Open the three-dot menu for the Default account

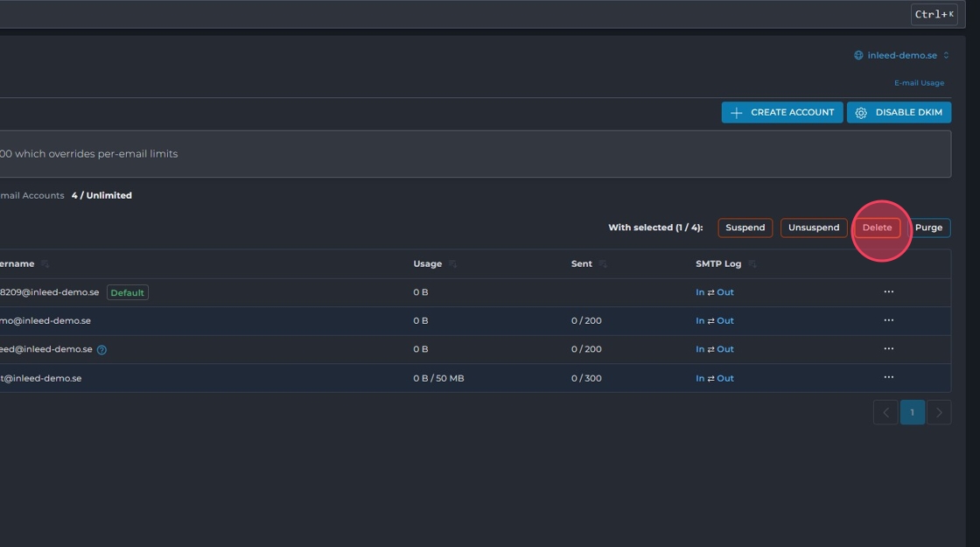(x=888, y=292)
